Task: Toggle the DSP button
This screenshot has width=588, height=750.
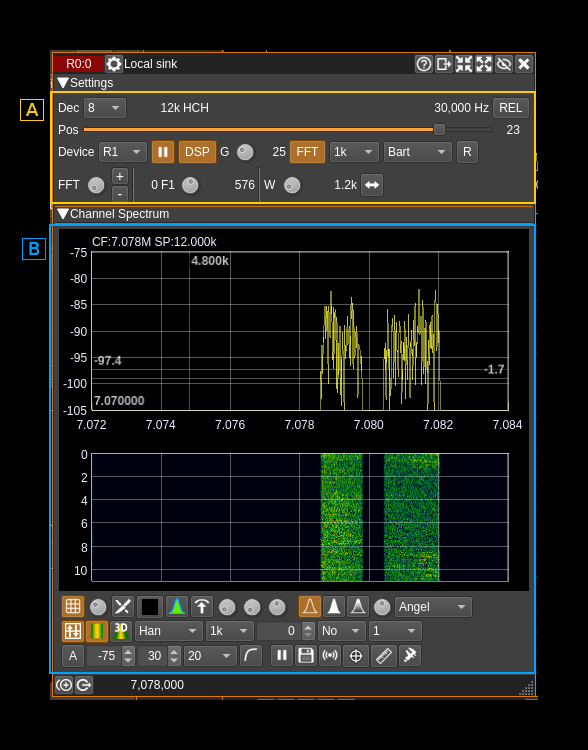Action: pyautogui.click(x=197, y=152)
